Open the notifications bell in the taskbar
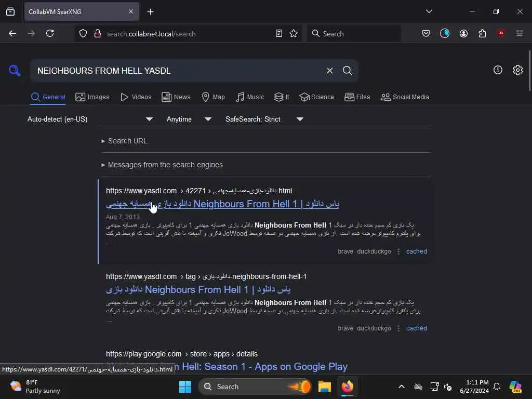Image resolution: width=532 pixels, height=399 pixels. click(497, 387)
